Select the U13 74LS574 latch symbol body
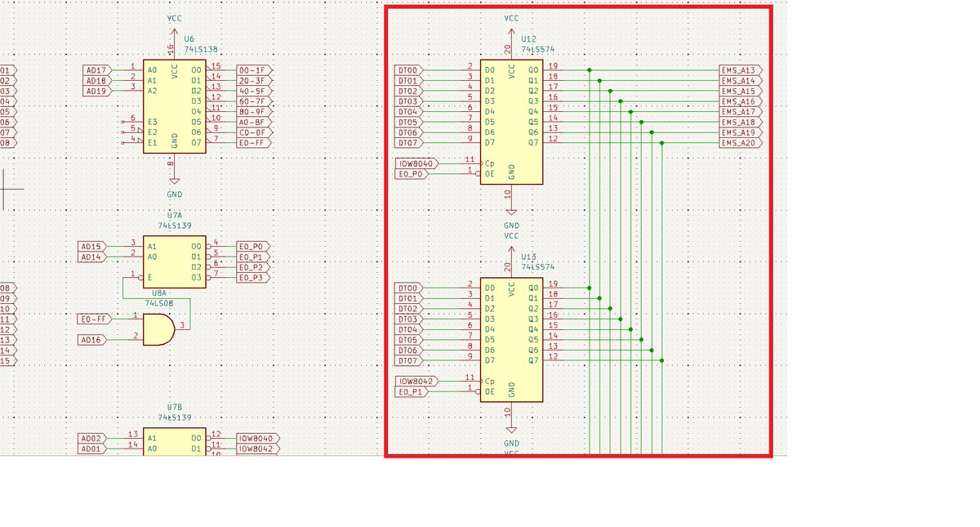Image resolution: width=980 pixels, height=527 pixels. coord(511,340)
